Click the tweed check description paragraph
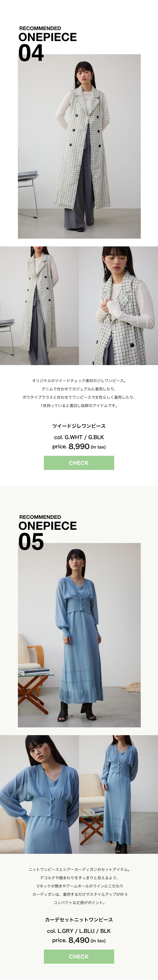Screen dimensions: 158x980 [x=79, y=393]
